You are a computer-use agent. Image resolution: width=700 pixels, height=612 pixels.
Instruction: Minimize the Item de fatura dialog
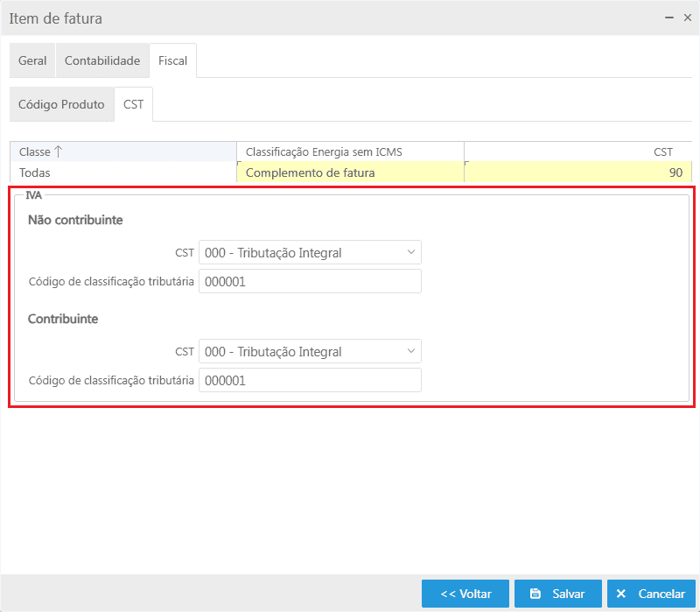(x=669, y=18)
